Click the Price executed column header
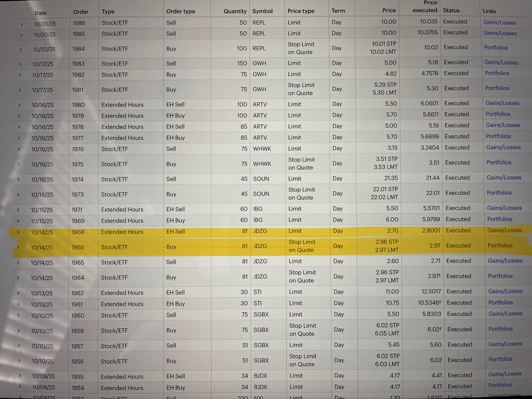The image size is (532, 399). pyautogui.click(x=425, y=7)
